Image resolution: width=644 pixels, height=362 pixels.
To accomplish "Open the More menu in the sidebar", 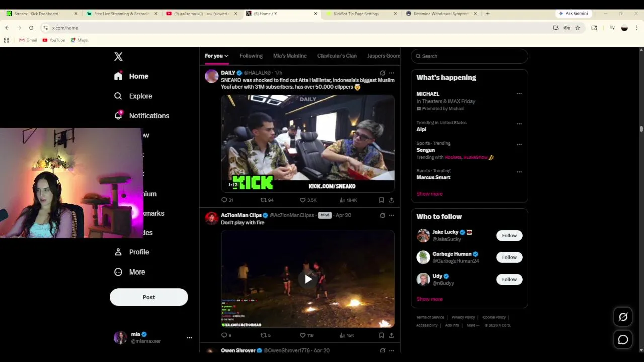I will pos(130,272).
